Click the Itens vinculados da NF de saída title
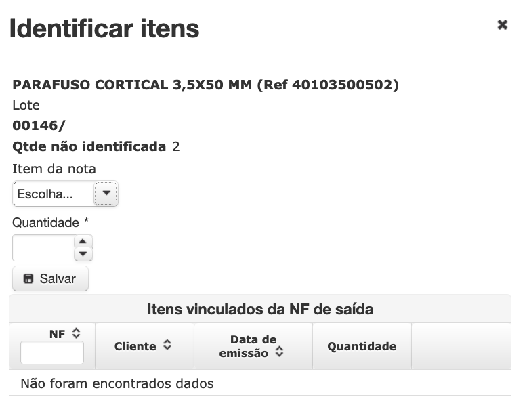This screenshot has width=527, height=420. pos(260,309)
